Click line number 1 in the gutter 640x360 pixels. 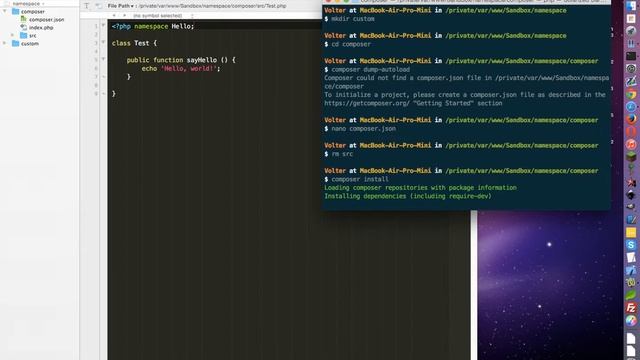coord(96,26)
